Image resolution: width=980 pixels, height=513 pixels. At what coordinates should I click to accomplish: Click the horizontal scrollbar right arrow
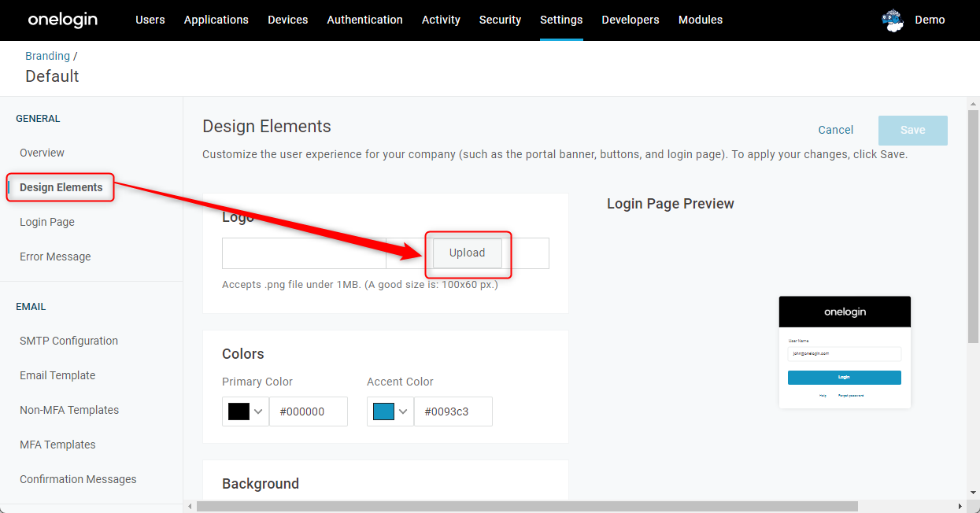point(960,506)
